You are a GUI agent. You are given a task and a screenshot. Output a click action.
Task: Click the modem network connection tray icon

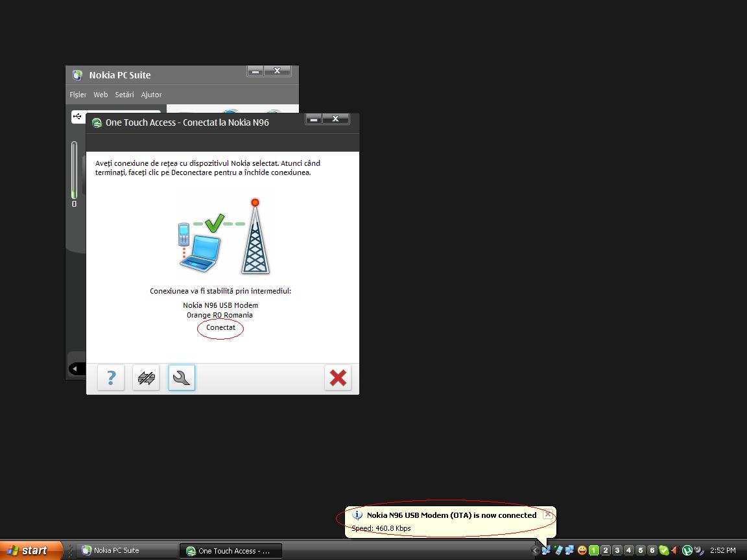click(x=546, y=550)
